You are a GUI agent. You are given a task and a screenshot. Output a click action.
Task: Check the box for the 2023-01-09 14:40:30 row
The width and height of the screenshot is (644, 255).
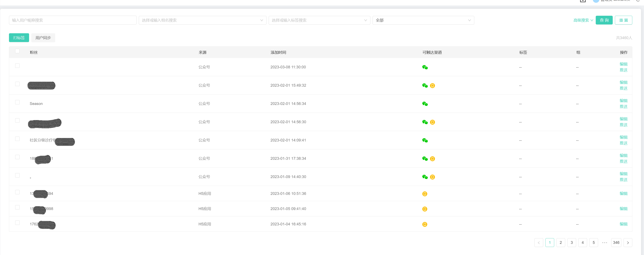17,175
